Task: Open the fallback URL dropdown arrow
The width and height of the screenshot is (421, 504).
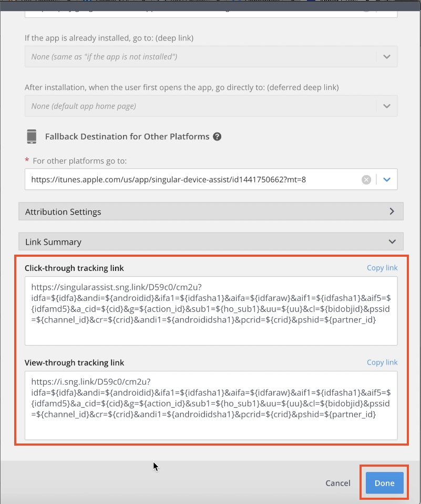Action: pyautogui.click(x=387, y=180)
